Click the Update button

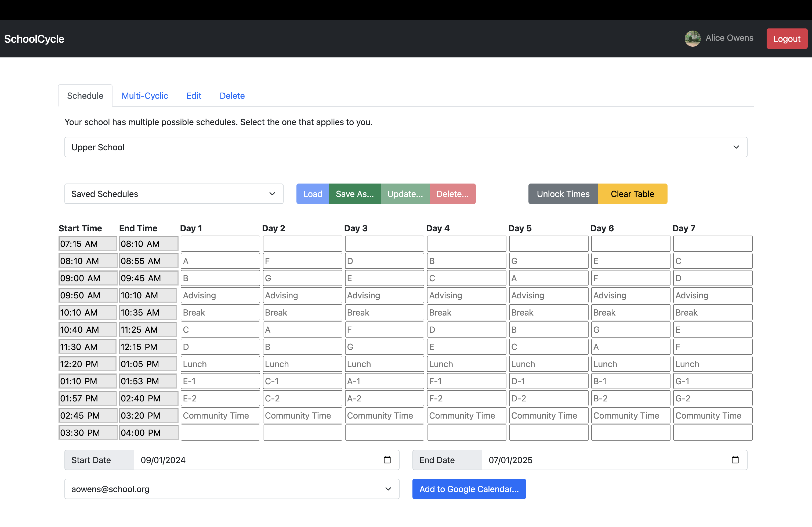point(405,194)
